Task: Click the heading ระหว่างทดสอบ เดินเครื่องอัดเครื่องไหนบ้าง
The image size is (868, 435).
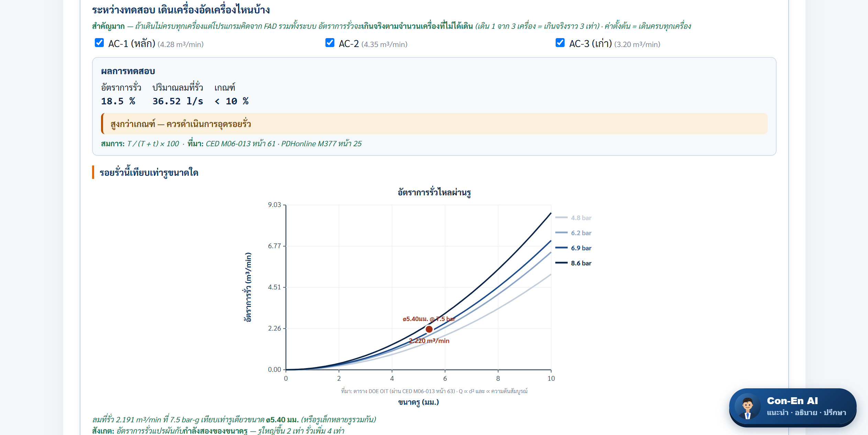Action: pyautogui.click(x=181, y=10)
